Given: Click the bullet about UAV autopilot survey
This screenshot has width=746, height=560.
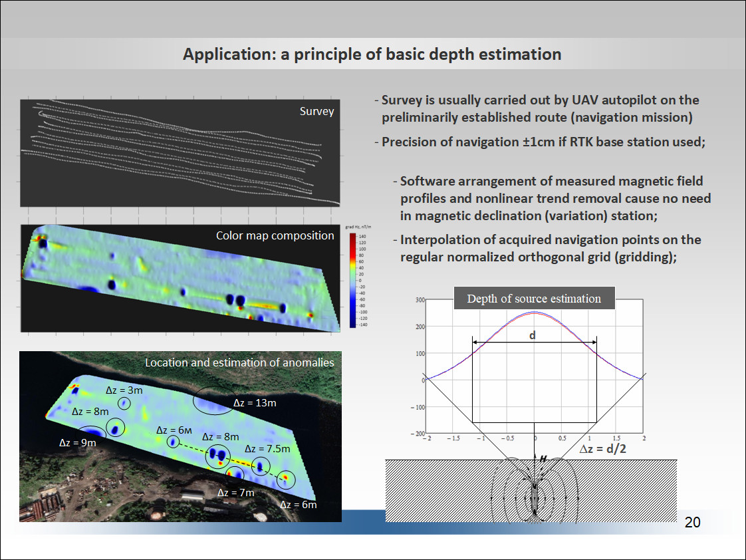Looking at the screenshot, I should pyautogui.click(x=537, y=108).
